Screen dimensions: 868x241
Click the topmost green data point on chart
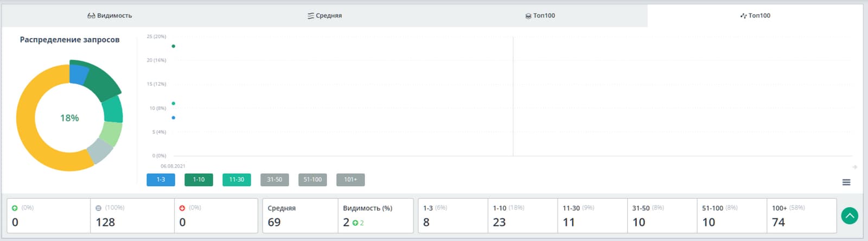click(174, 46)
